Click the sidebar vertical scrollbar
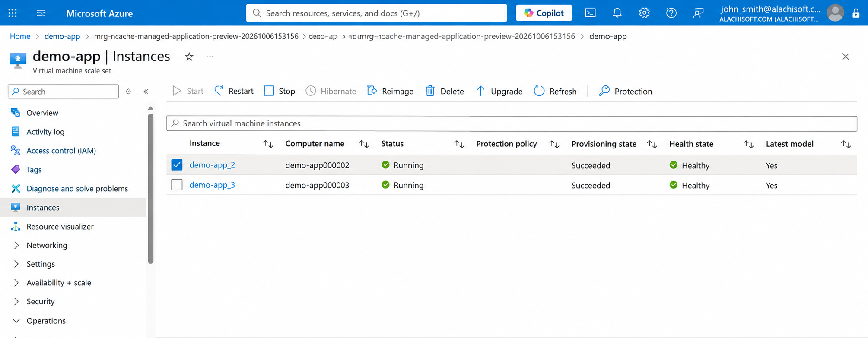This screenshot has height=338, width=868. pos(150,188)
